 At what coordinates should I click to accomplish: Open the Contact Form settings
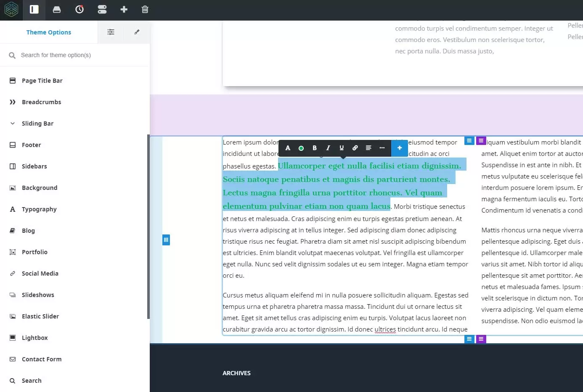coord(41,359)
